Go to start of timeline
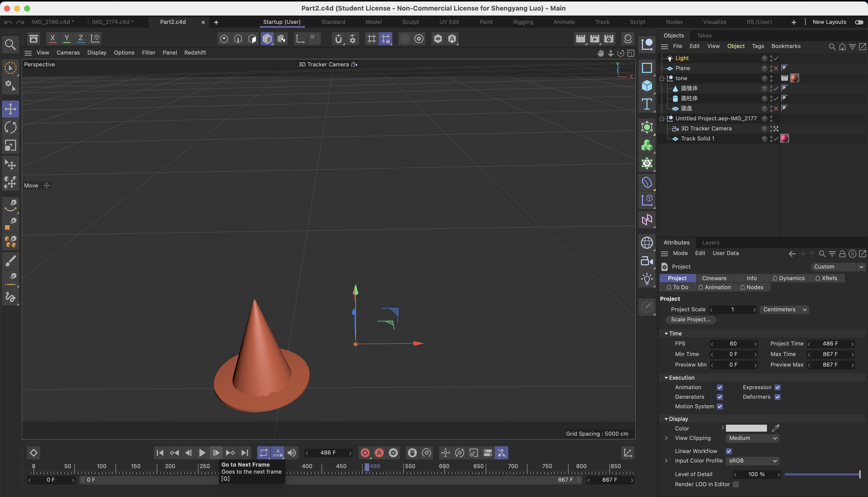This screenshot has width=868, height=497. pos(160,453)
